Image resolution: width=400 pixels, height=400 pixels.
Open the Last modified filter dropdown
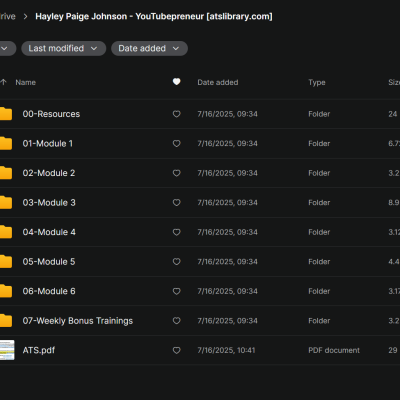click(64, 48)
